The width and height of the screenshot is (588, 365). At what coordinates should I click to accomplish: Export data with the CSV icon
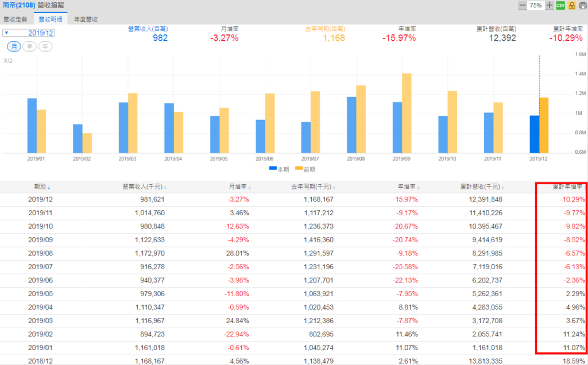[560, 5]
